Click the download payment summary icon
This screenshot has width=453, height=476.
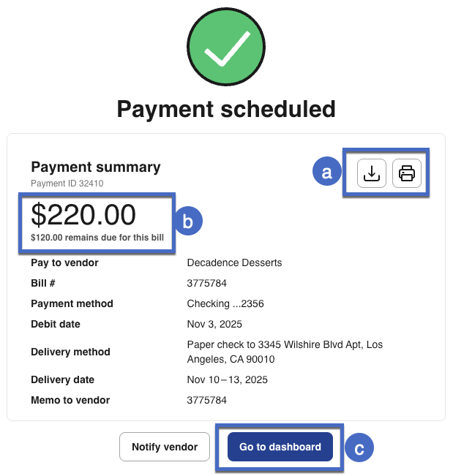tap(372, 173)
